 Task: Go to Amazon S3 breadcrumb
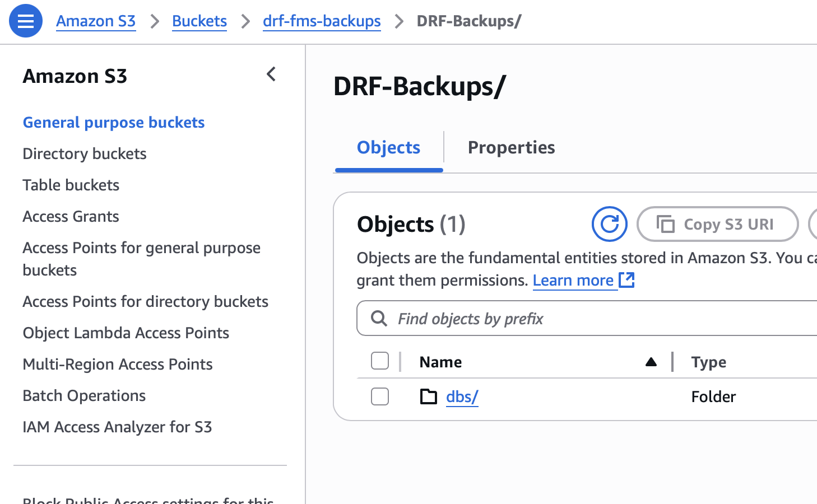[96, 21]
